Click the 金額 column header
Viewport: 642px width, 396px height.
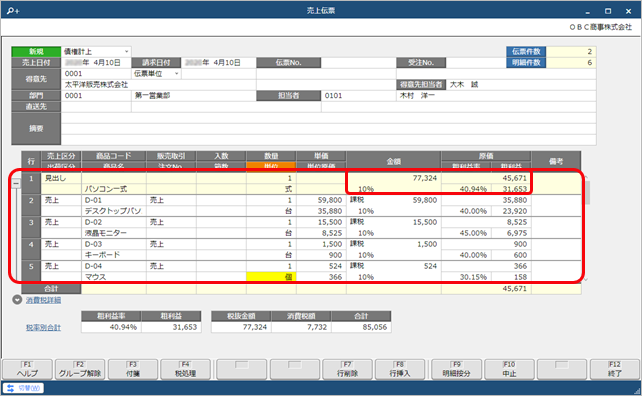point(394,161)
